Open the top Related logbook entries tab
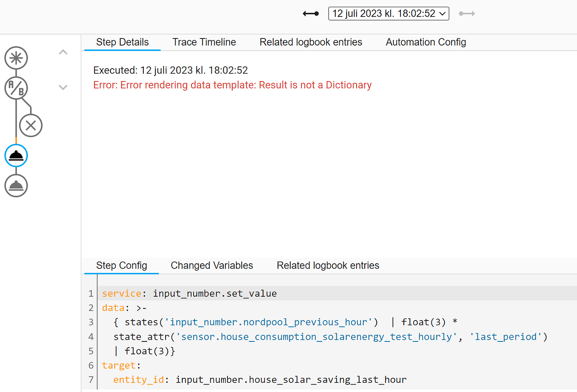577x392 pixels. coord(311,42)
